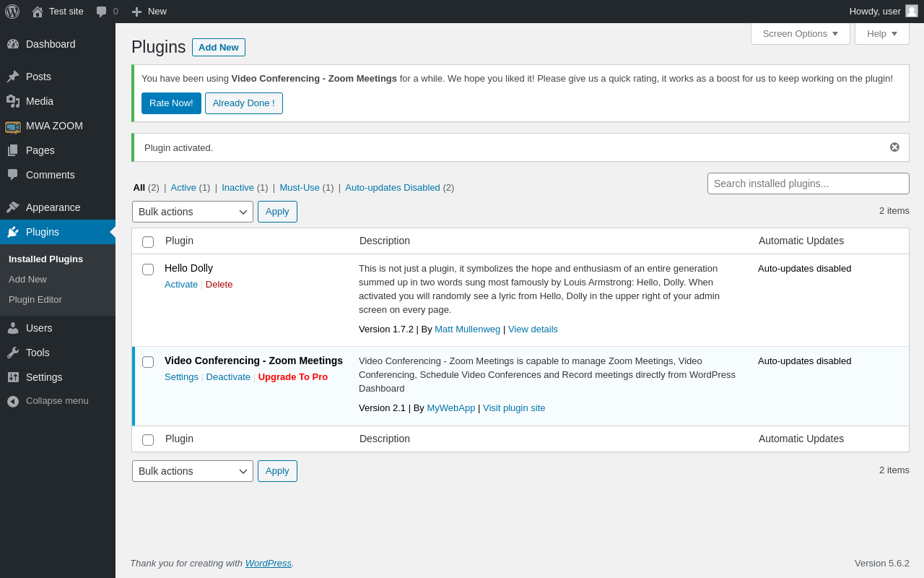Click the Settings sliders icon
Viewport: 924px width, 578px height.
point(13,377)
